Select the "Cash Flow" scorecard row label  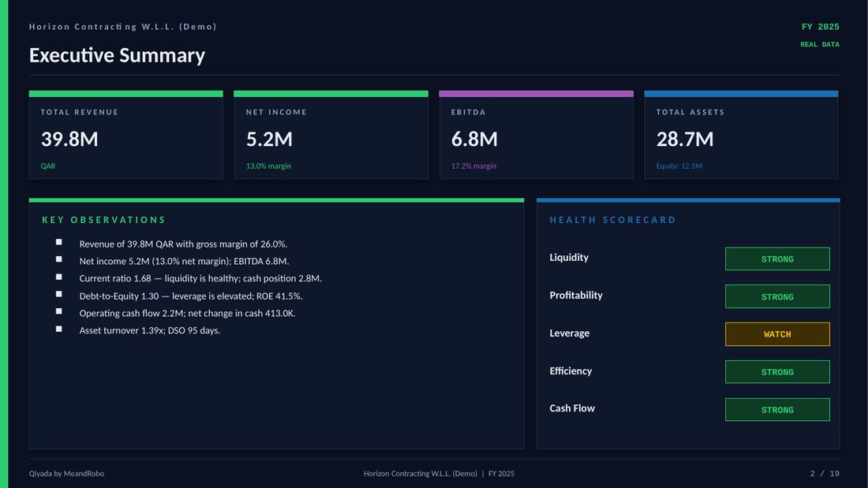click(572, 408)
